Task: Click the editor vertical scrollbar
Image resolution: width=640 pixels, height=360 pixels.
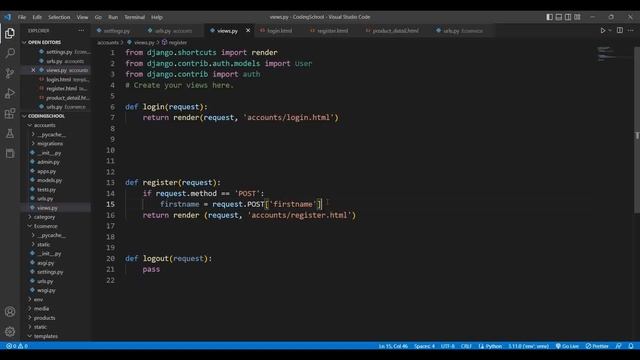Action: (x=637, y=129)
